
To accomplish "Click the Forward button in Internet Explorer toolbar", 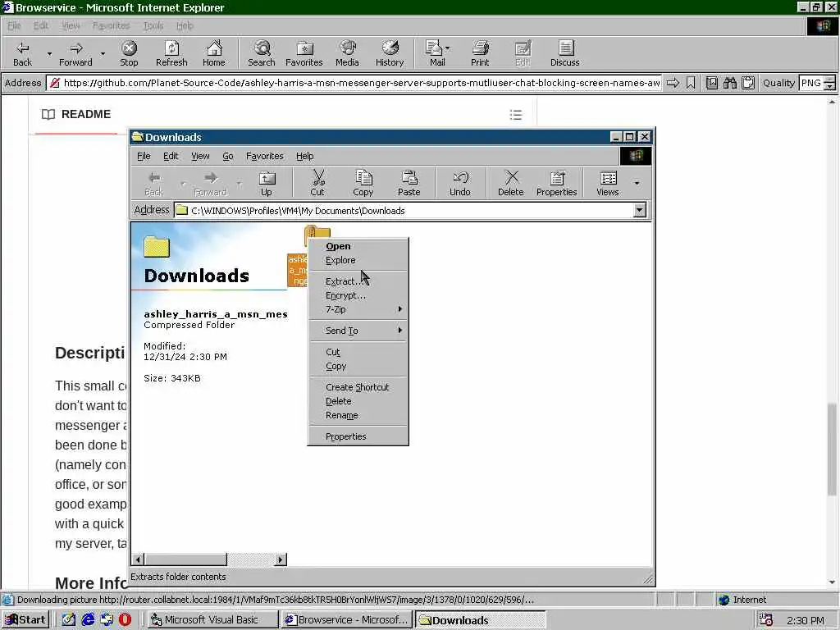I will tap(75, 53).
